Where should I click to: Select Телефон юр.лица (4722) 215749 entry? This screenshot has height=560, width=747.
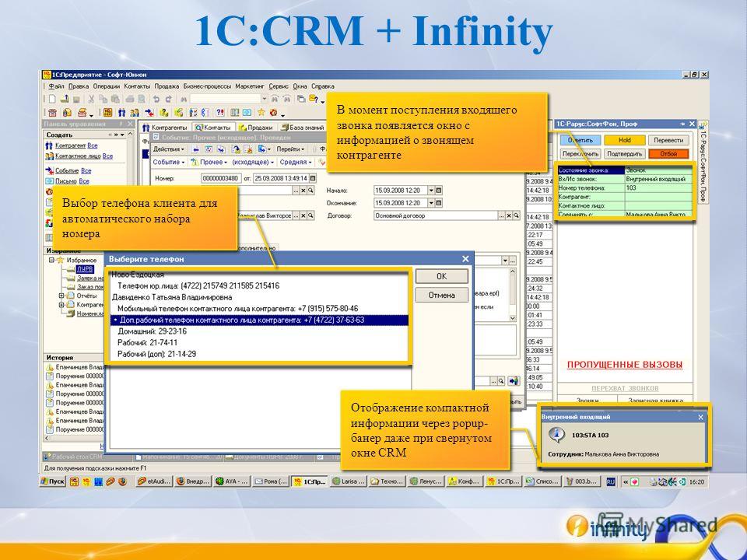click(198, 285)
